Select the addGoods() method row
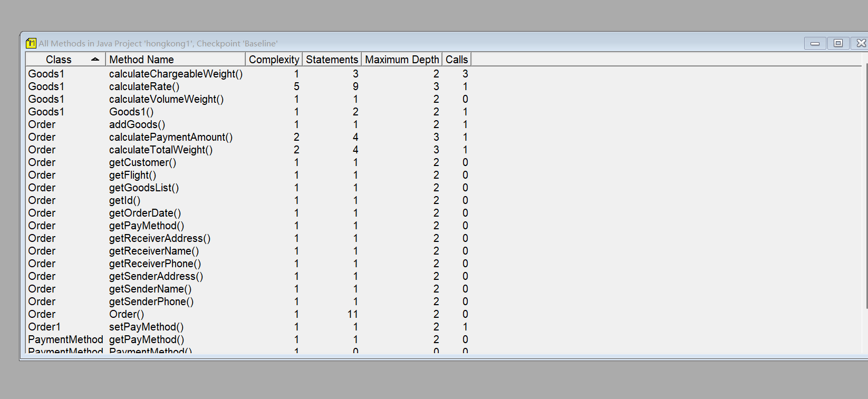The height and width of the screenshot is (399, 868). (248, 124)
